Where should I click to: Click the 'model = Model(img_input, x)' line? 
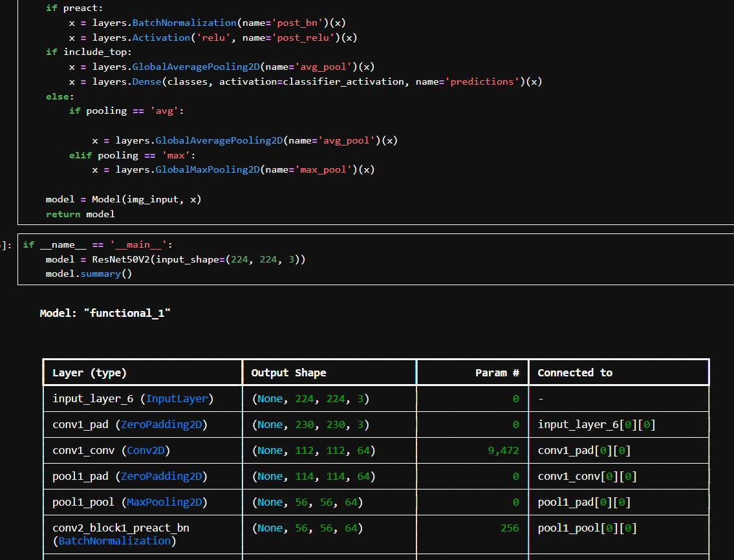124,199
